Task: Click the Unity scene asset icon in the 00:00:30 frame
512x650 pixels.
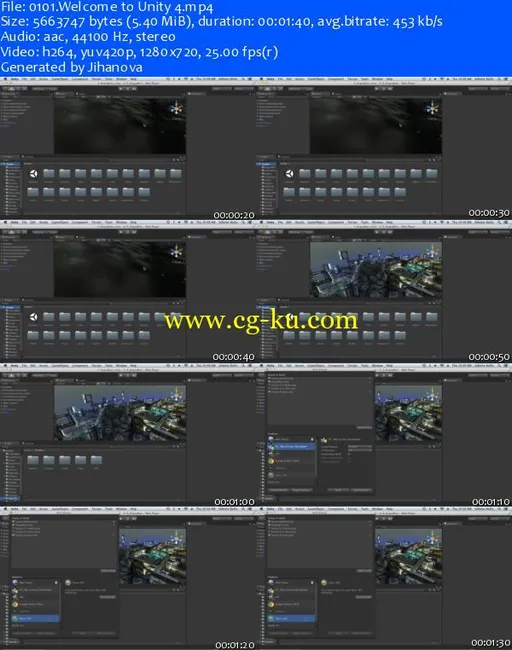Action: [289, 174]
